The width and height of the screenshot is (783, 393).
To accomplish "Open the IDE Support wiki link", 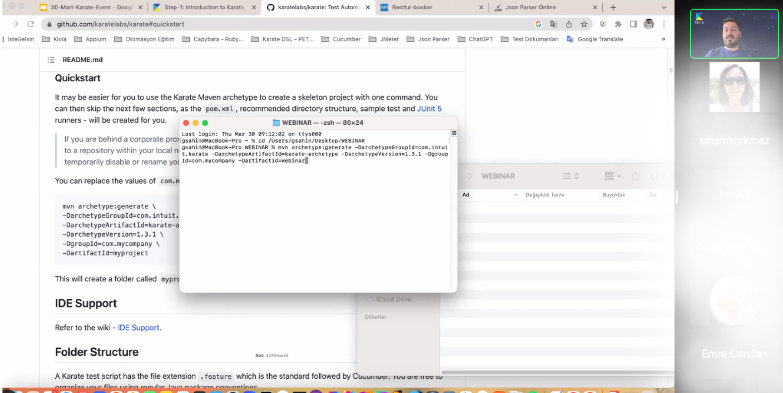I will point(138,328).
